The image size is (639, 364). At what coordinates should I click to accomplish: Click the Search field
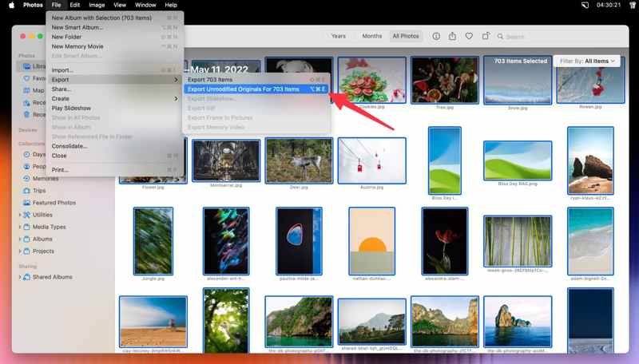pos(562,37)
